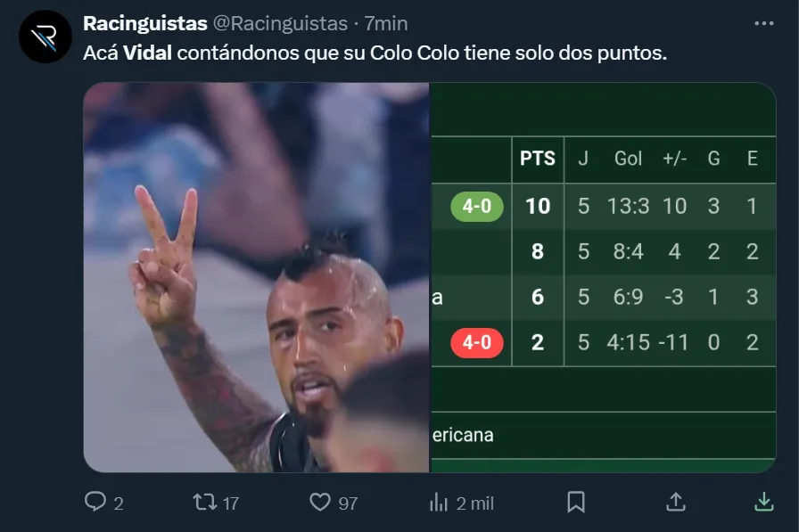The width and height of the screenshot is (799, 532).
Task: Open the Racinguistas profile avatar
Action: pos(45,37)
